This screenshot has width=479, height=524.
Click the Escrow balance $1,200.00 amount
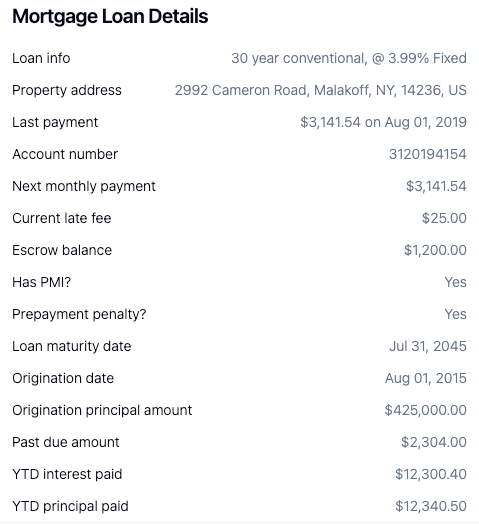pyautogui.click(x=435, y=250)
